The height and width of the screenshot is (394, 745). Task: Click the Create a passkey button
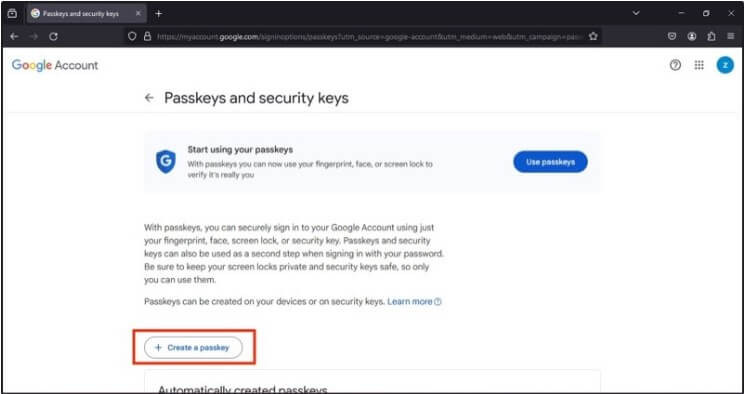(193, 347)
